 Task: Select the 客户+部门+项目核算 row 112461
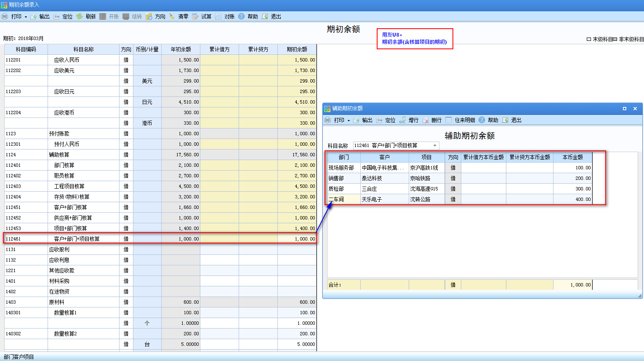(77, 239)
